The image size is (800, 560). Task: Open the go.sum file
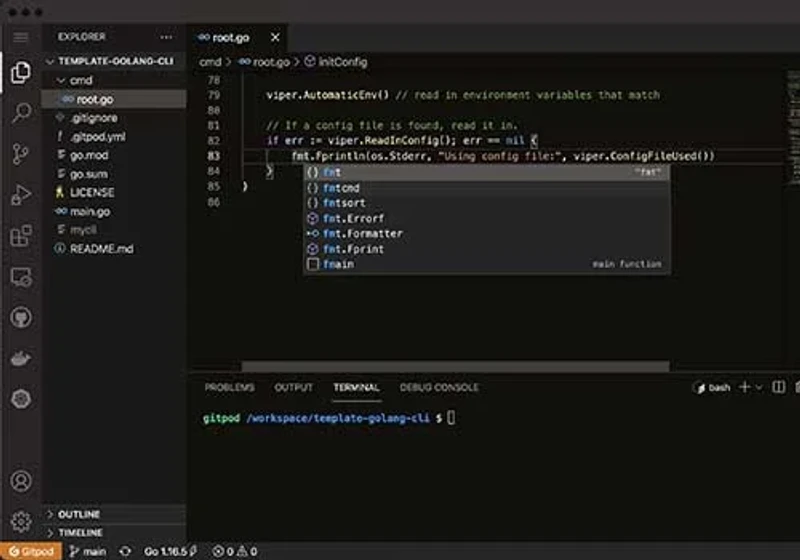coord(114,174)
